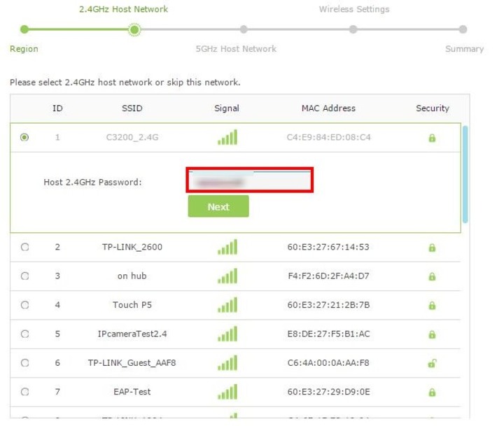Click the lock icon for TP-LINK_2600
Viewport: 504px width, 426px height.
[432, 248]
